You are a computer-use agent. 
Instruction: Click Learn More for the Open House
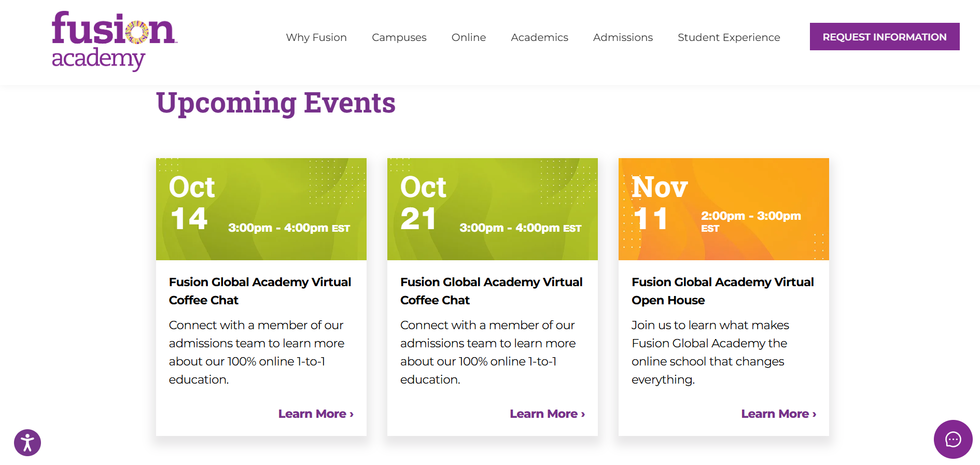(x=778, y=414)
